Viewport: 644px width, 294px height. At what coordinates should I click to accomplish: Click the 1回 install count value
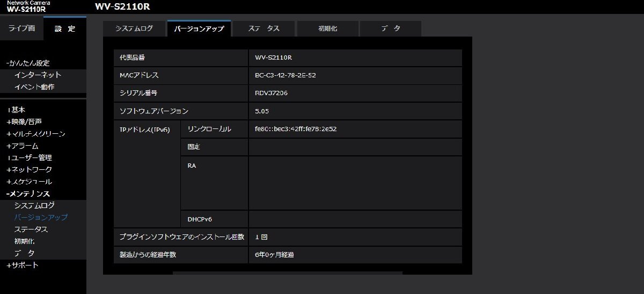pos(261,236)
